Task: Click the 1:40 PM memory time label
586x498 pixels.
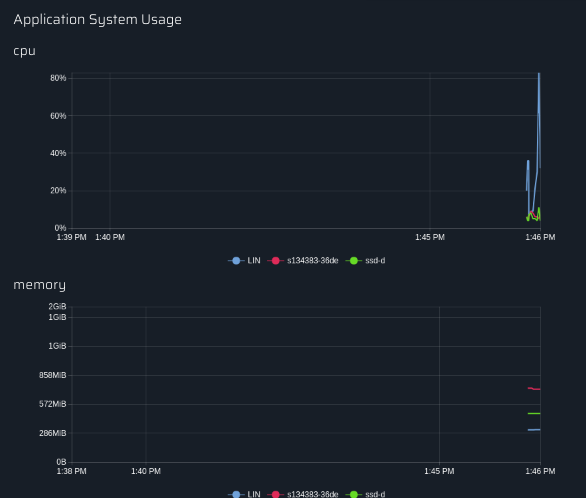Action: 146,471
